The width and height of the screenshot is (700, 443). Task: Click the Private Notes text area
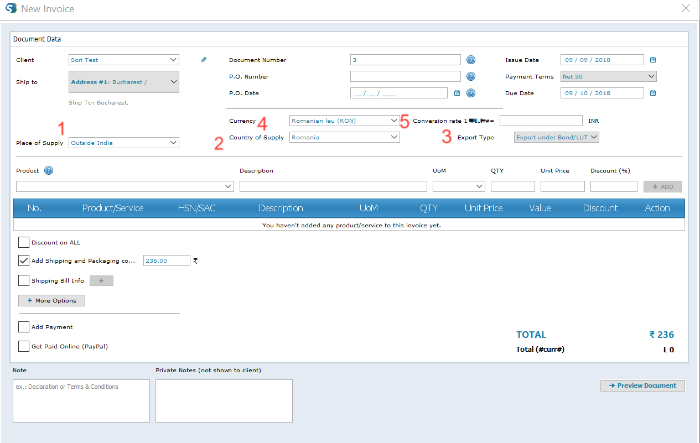click(223, 400)
